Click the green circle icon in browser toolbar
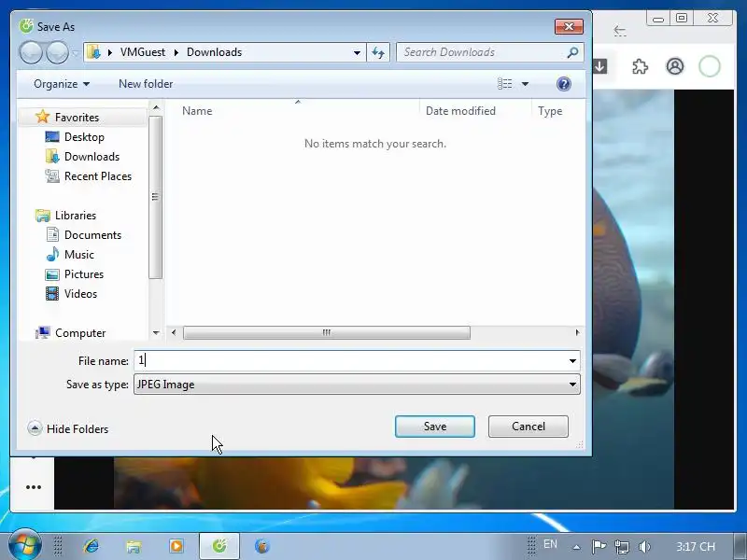The height and width of the screenshot is (560, 747). 710,66
